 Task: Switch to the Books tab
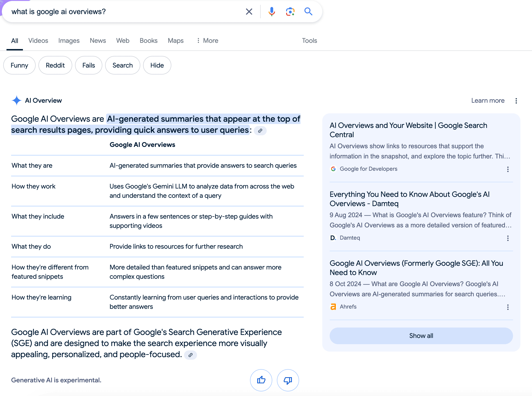click(148, 41)
